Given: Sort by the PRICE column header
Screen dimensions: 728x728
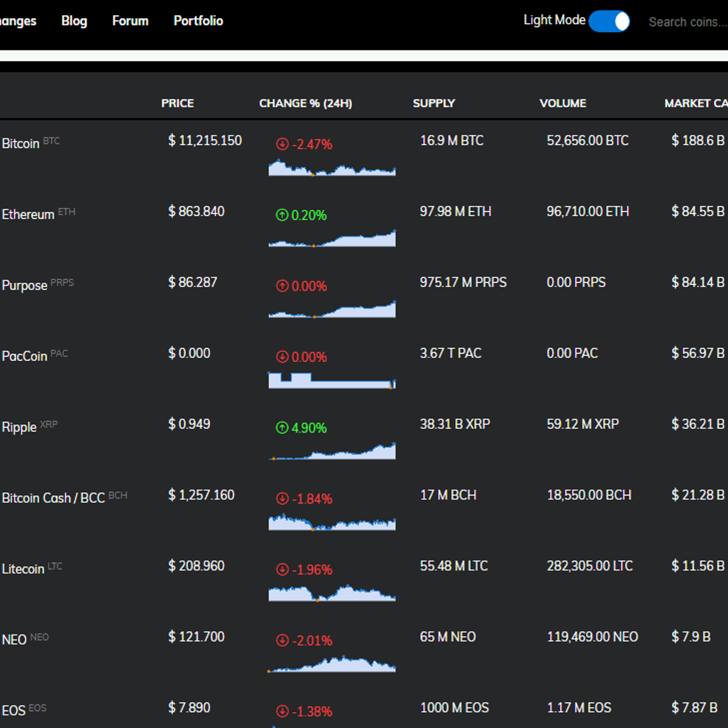Looking at the screenshot, I should tap(178, 103).
